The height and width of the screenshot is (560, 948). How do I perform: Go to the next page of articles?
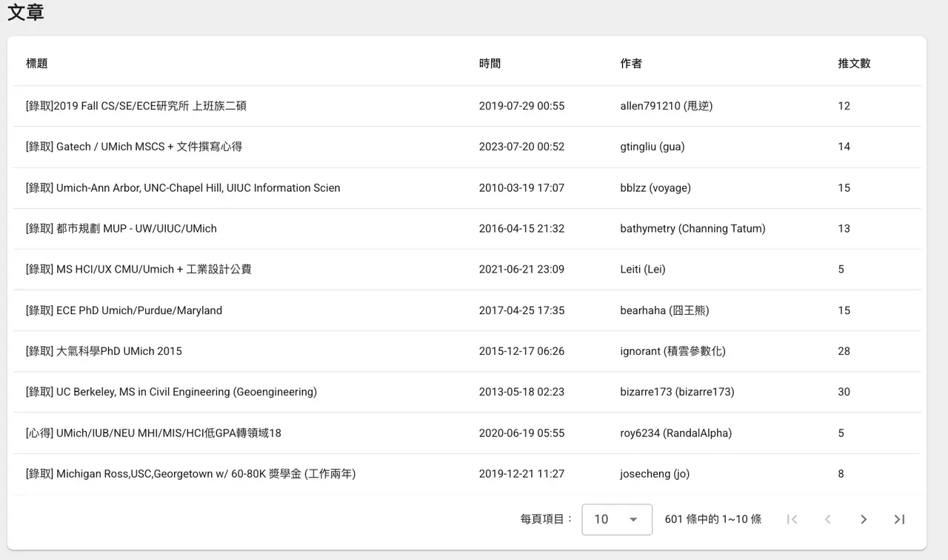pyautogui.click(x=864, y=519)
